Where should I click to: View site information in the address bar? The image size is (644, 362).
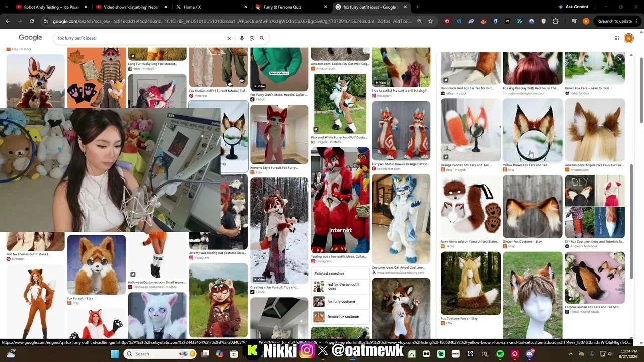tap(46, 21)
